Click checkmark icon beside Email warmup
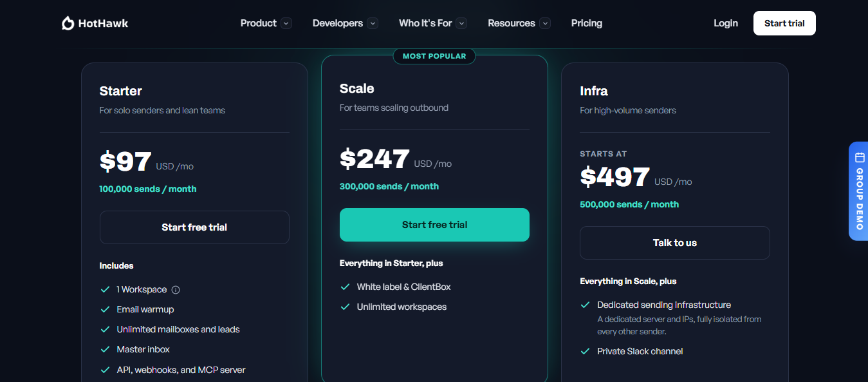 pos(105,310)
